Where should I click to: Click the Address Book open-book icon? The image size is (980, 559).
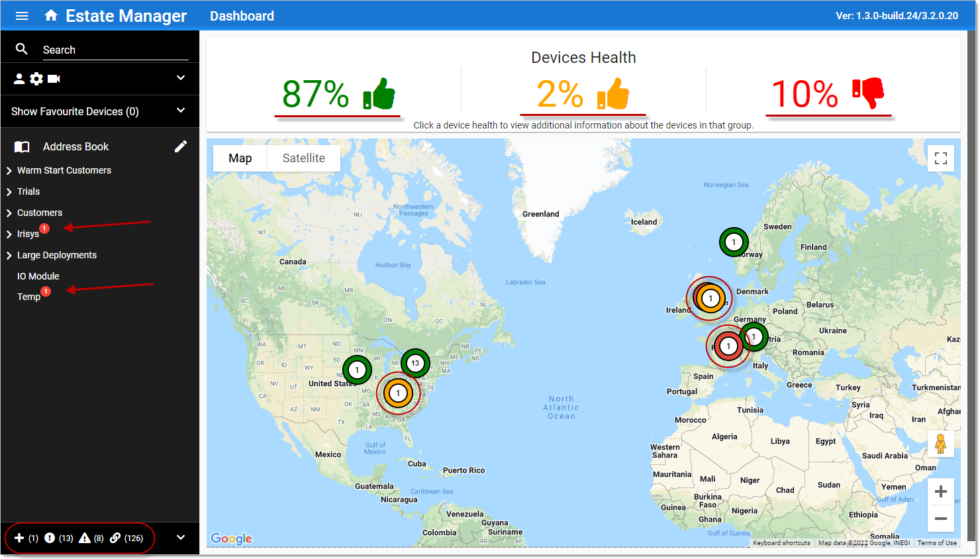point(22,147)
